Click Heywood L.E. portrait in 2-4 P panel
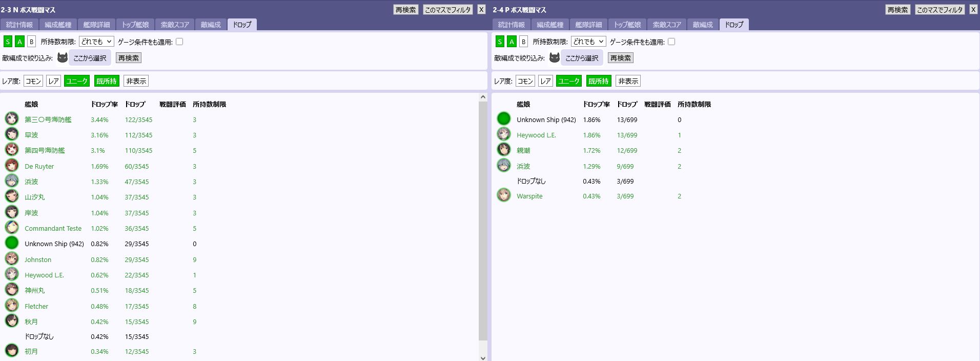Viewport: 980px width, 361px height. pos(504,134)
